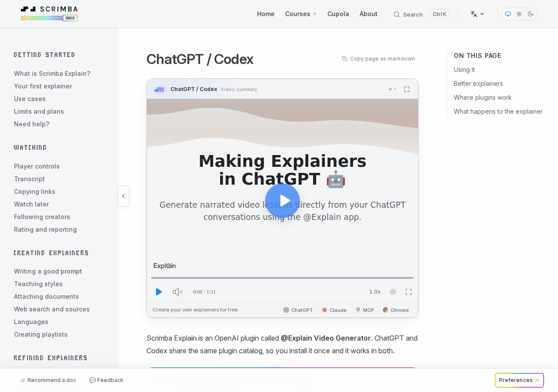This screenshot has width=558, height=392.
Task: Switch to dark theme
Action: click(531, 14)
